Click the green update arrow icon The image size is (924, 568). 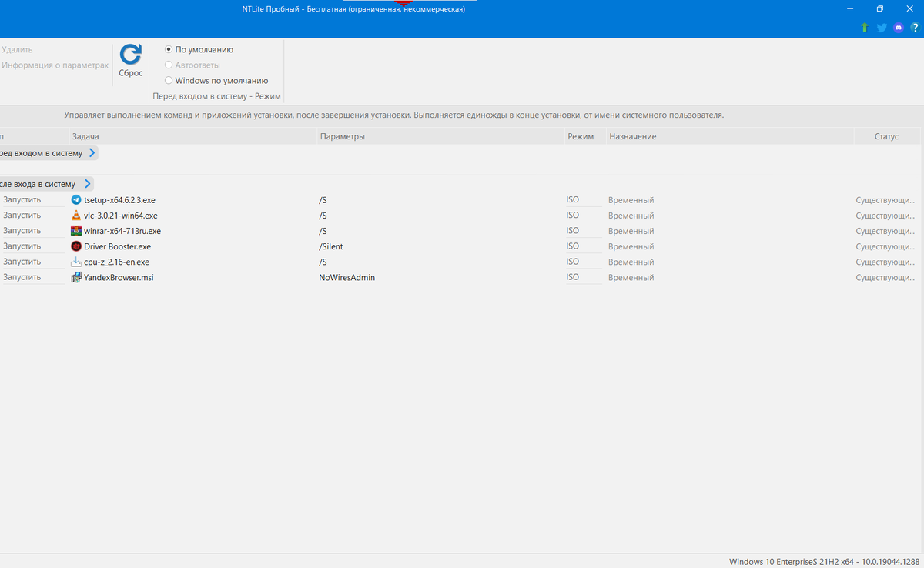coord(865,28)
